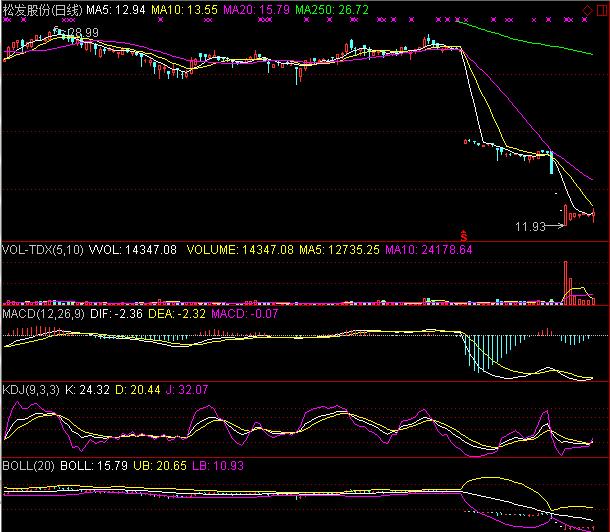Click the LB: 10.93 value

218,466
